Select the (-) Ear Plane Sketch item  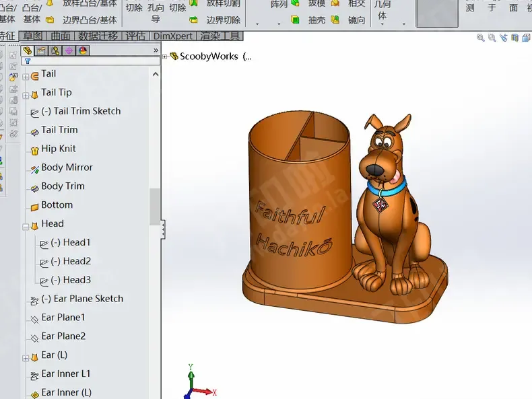[82, 299]
